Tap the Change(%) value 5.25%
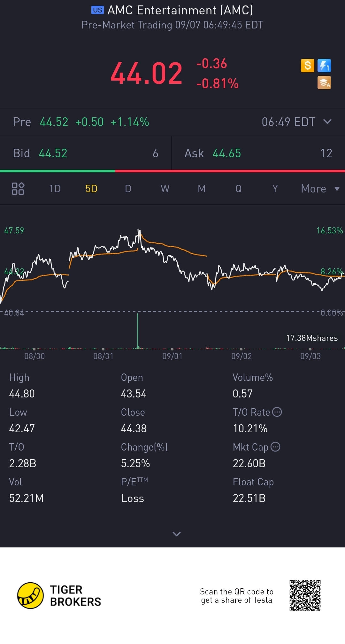345x644 pixels. (135, 463)
